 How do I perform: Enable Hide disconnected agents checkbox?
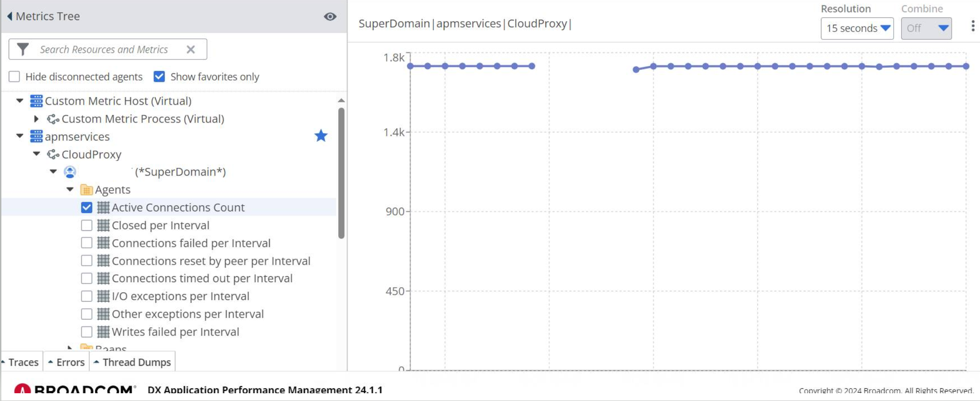(x=15, y=76)
